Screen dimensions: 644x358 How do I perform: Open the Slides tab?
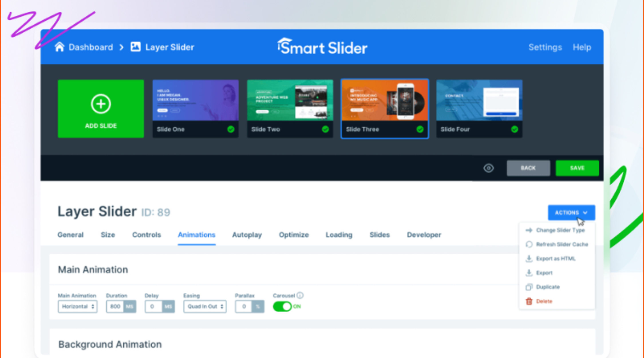(380, 235)
